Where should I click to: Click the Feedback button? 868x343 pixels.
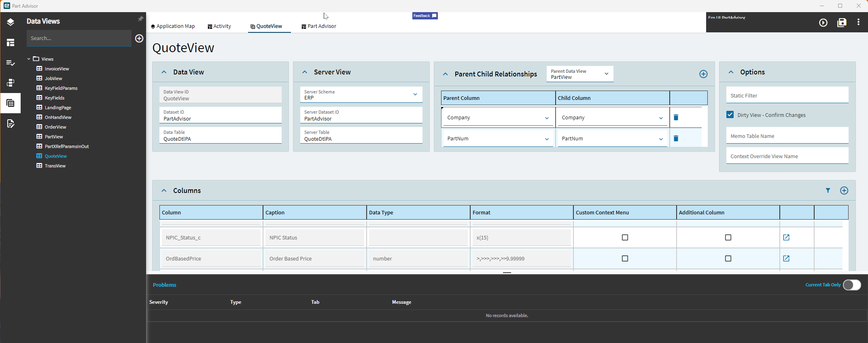pyautogui.click(x=424, y=16)
